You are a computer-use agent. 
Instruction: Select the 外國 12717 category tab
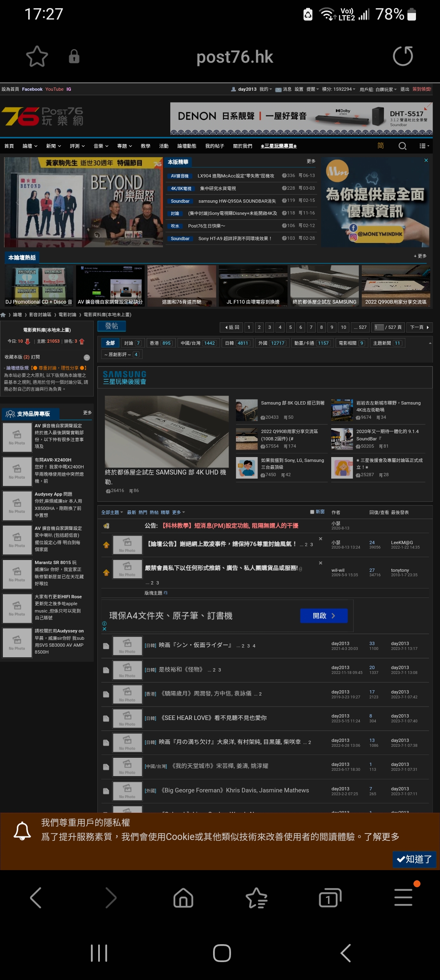click(x=272, y=343)
